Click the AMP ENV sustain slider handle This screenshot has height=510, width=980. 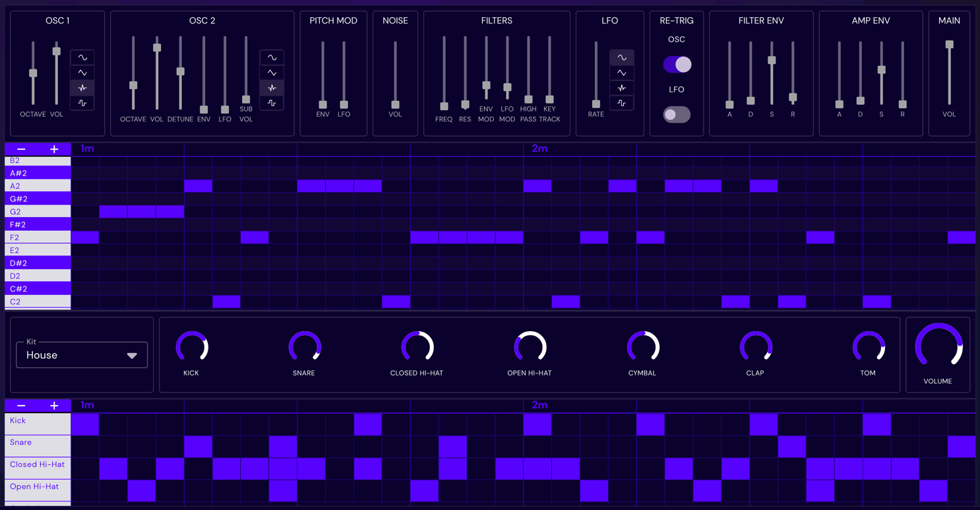click(x=881, y=70)
